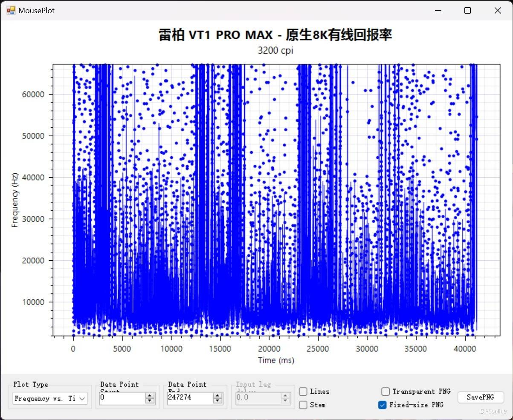Viewport: 513px width, 420px height.
Task: Click the Data Point End field showing 247274
Action: pyautogui.click(x=190, y=398)
